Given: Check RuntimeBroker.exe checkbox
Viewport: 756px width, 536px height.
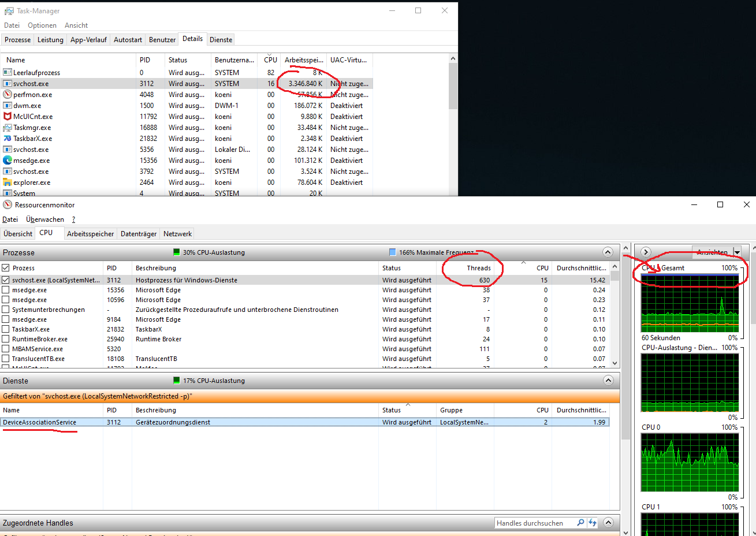Looking at the screenshot, I should (6, 339).
